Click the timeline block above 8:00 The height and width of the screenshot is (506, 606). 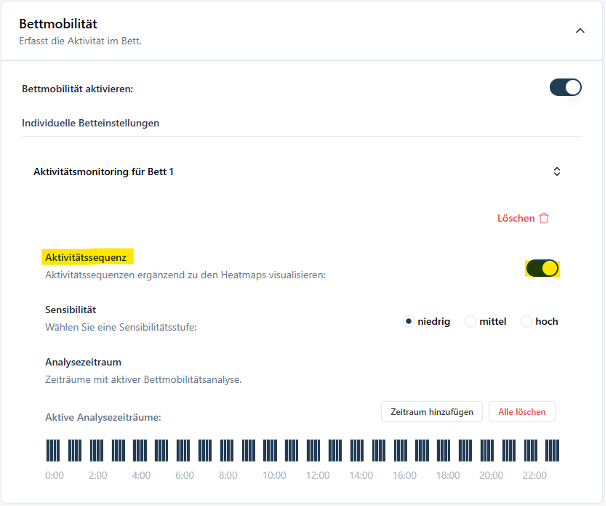tap(228, 449)
